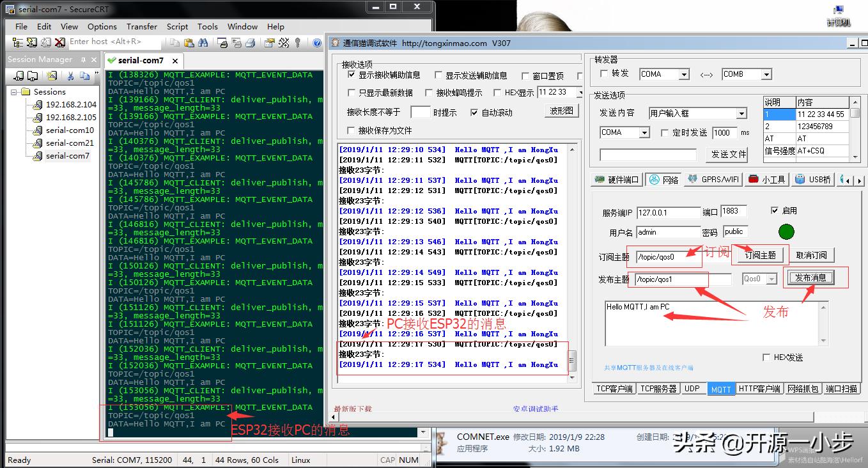Click the Print icon in SecureCRT toolbar
This screenshot has width=868, height=468.
pyautogui.click(x=251, y=42)
